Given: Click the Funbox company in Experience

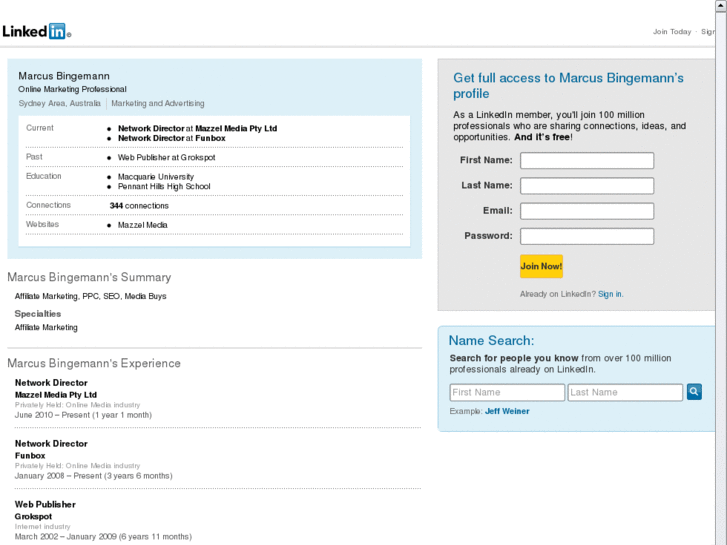Looking at the screenshot, I should [30, 456].
